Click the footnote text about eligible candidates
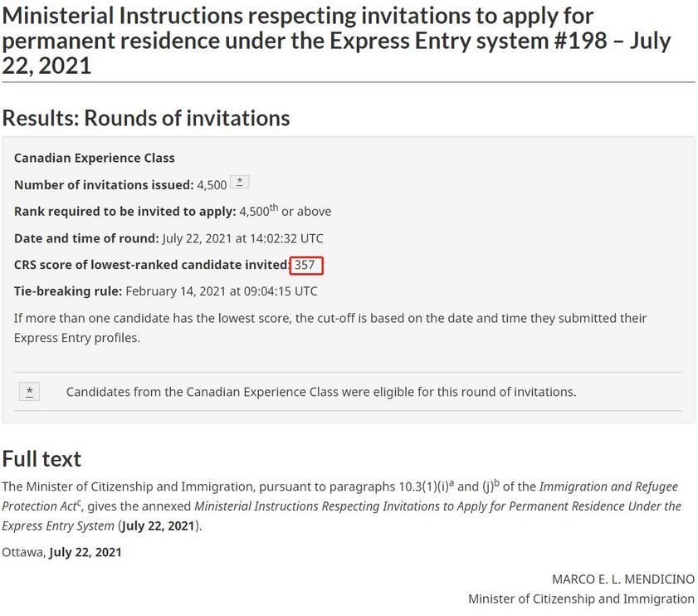698x616 pixels. pos(321,392)
